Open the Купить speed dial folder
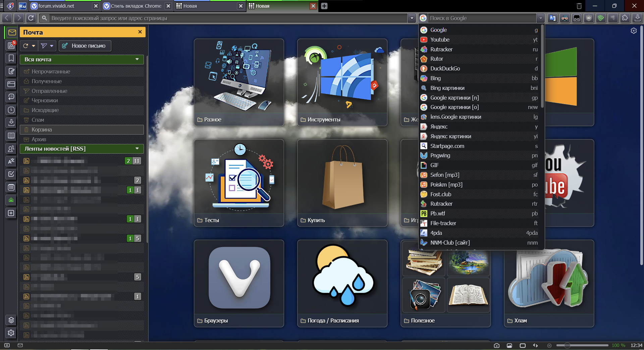This screenshot has height=350, width=644. tap(342, 183)
